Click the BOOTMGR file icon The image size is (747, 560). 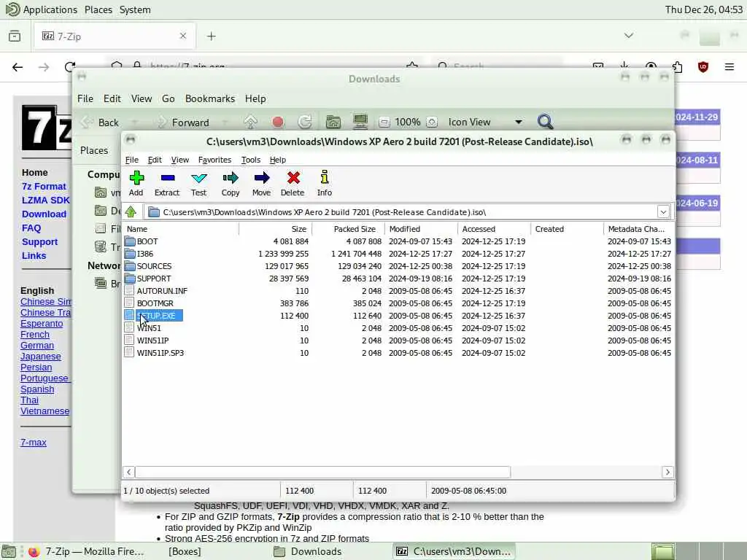129,303
